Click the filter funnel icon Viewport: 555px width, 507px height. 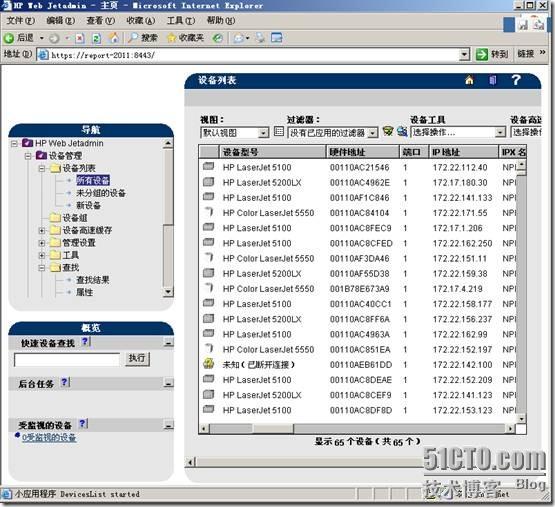tap(388, 131)
